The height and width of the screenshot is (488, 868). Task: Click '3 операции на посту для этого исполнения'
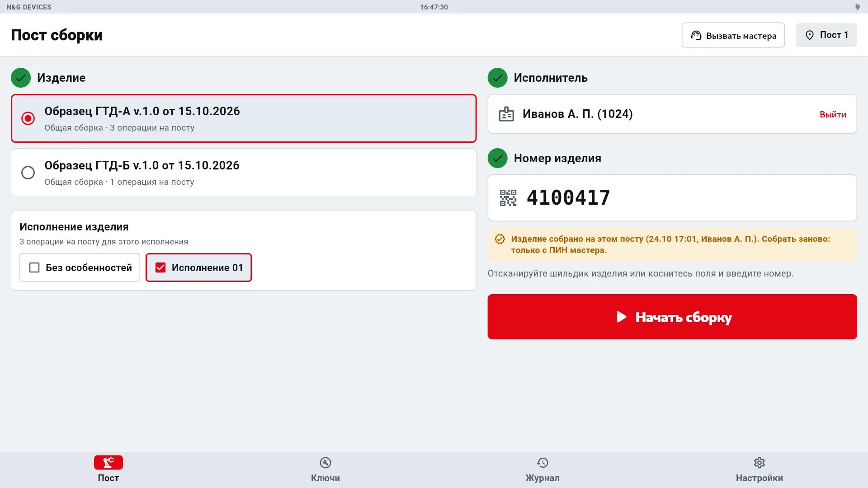(104, 242)
